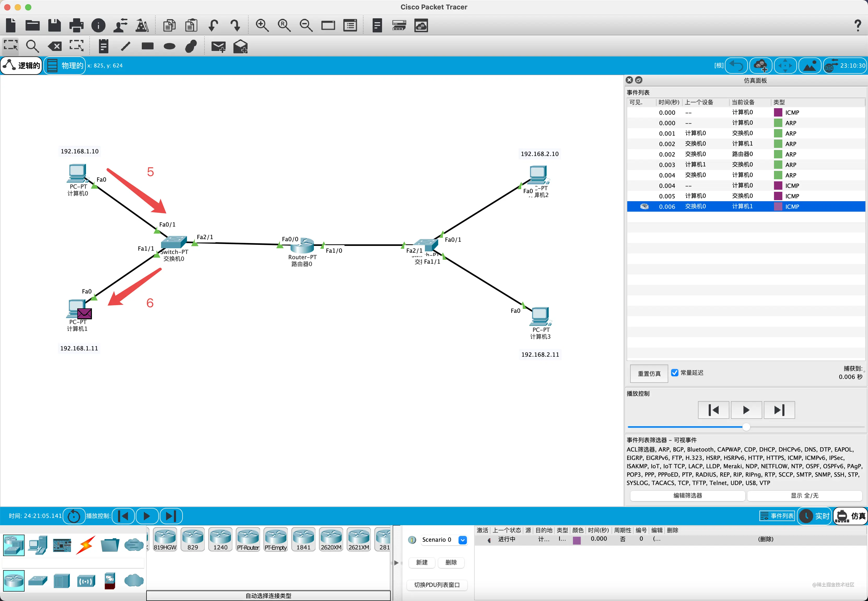The height and width of the screenshot is (601, 868).
Task: Adjust the playback speed slider handle
Action: (746, 427)
